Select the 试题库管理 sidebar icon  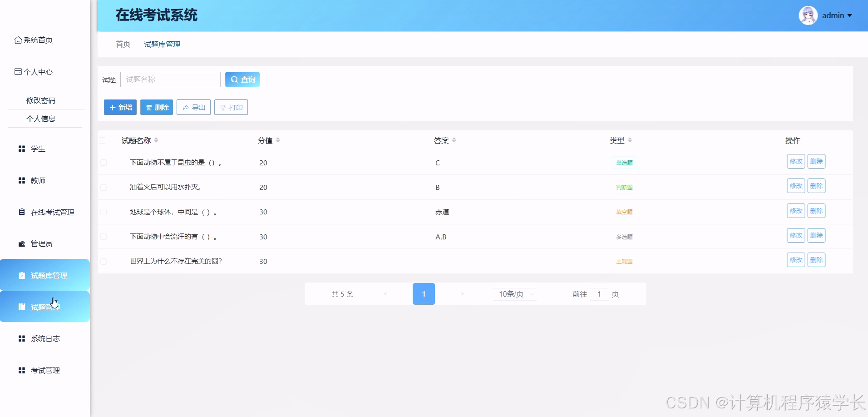coord(21,275)
